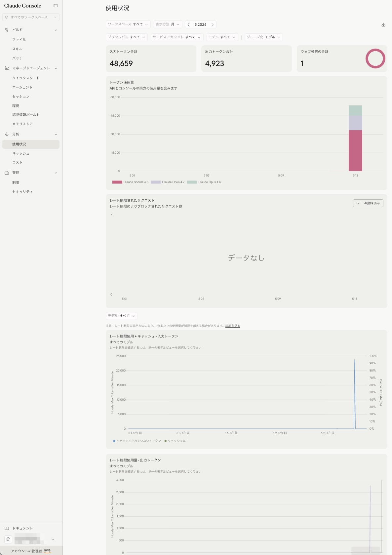Screen dimensions: 392x555
Task: Toggle キャッシュされていないトークン legend item
Action: click(137, 441)
